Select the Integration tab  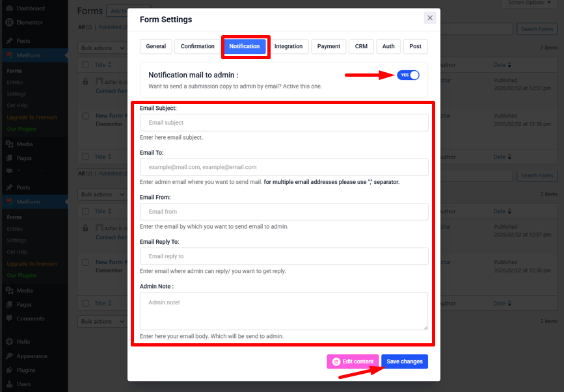[x=288, y=46]
